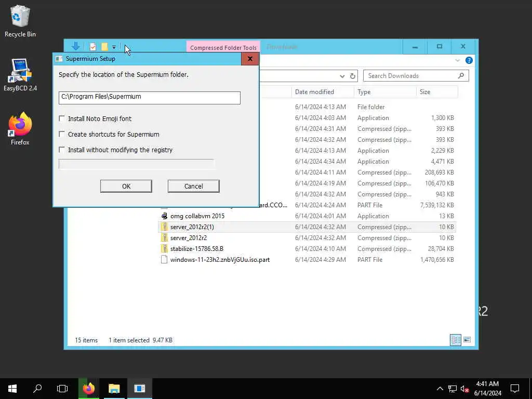This screenshot has width=532, height=399.
Task: Click Cancel in Supermium Setup
Action: coord(194,187)
